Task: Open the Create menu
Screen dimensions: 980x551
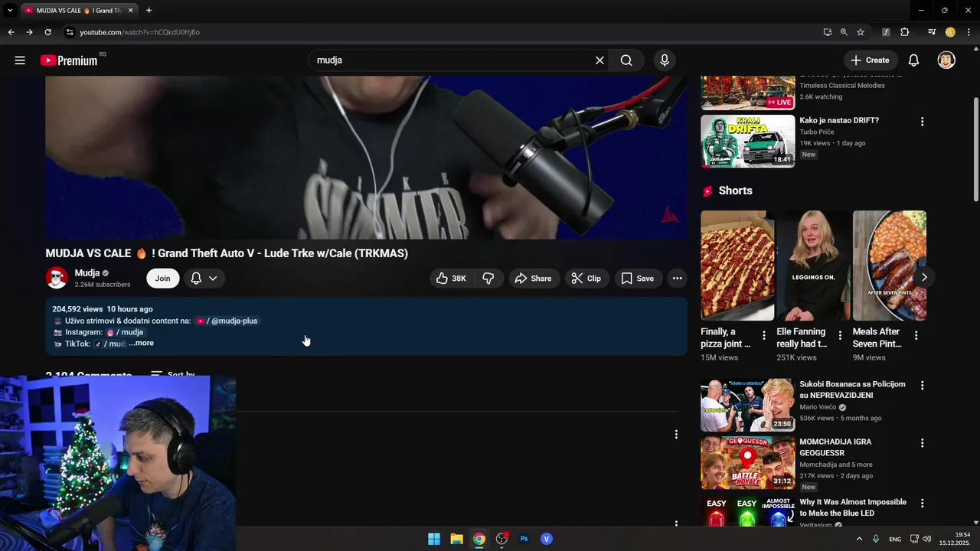Action: pyautogui.click(x=870, y=60)
